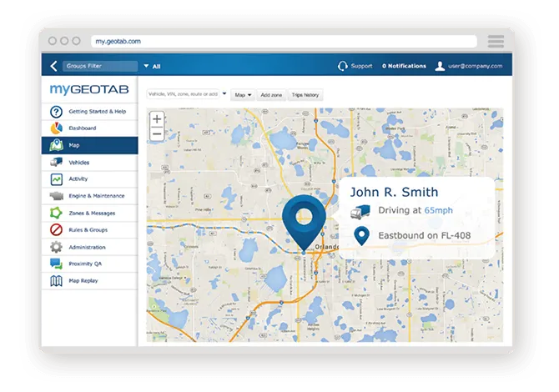Click the truck icon in John R. Smith popup
Screen dimensions: 559x392
(x=360, y=212)
